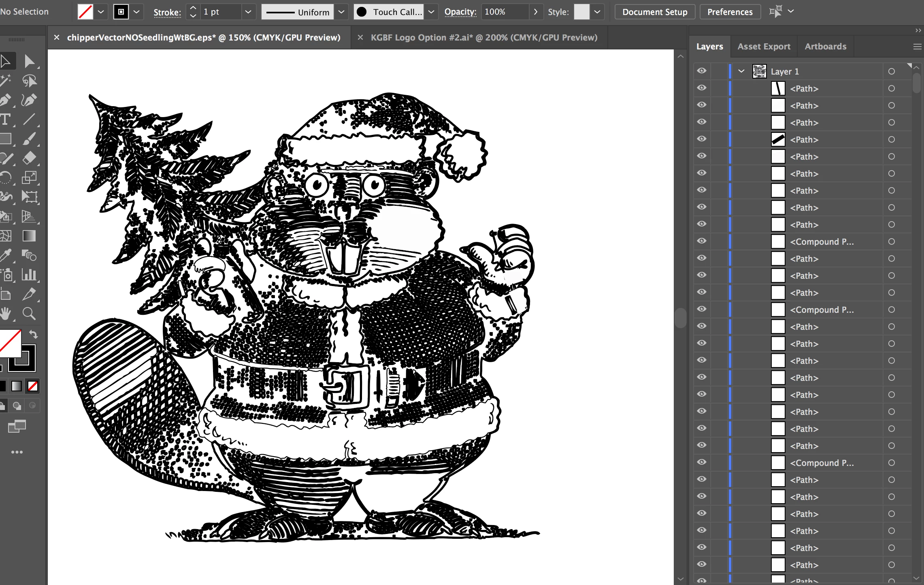Select the Zoom tool

click(29, 314)
